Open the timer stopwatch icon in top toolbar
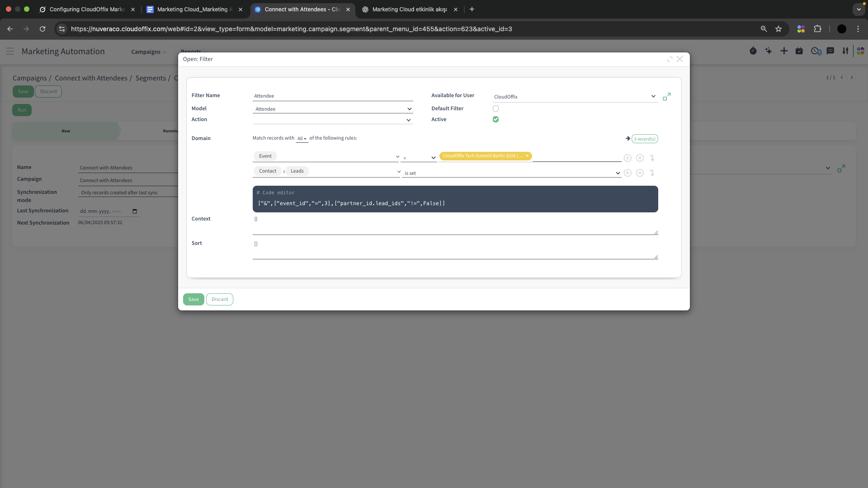 coord(753,51)
